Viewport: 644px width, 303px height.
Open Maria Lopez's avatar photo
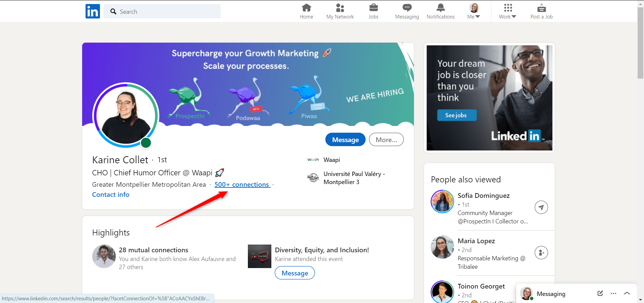pos(442,247)
